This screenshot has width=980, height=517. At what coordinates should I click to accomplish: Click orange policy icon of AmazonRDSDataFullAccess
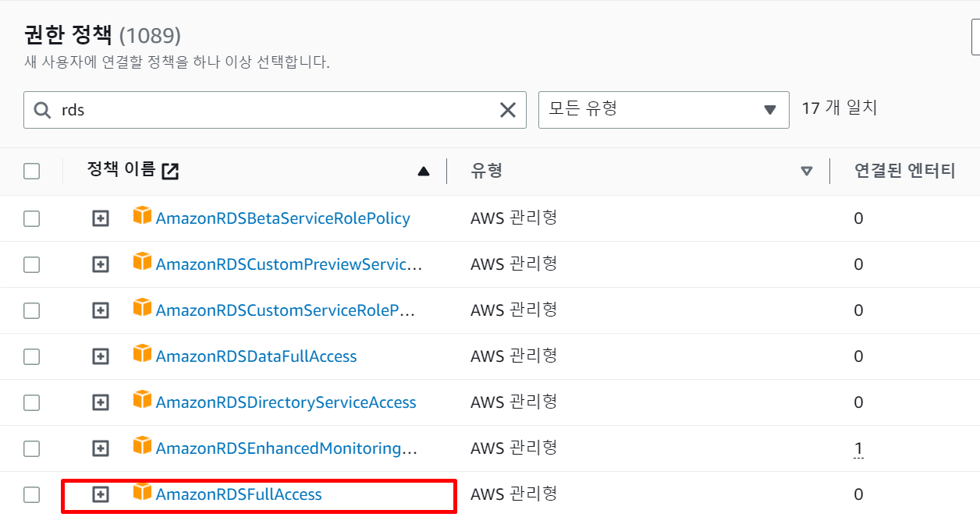pos(142,353)
